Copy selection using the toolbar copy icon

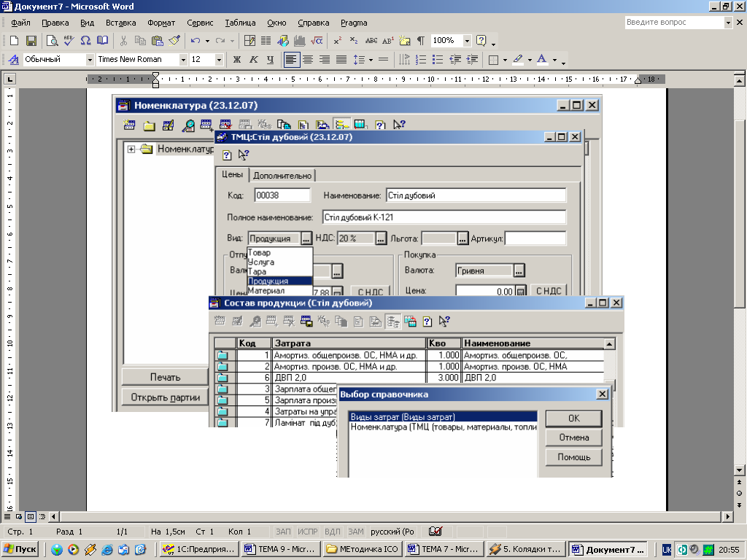pyautogui.click(x=140, y=41)
